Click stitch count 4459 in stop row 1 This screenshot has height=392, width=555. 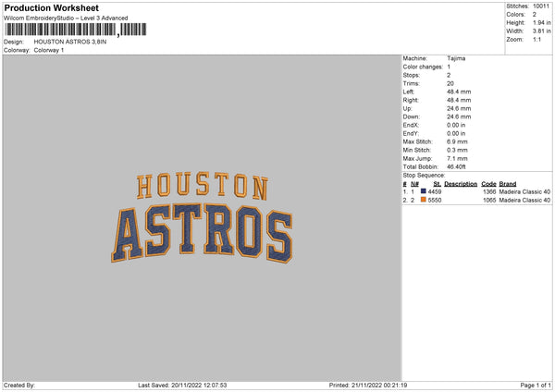pos(435,191)
